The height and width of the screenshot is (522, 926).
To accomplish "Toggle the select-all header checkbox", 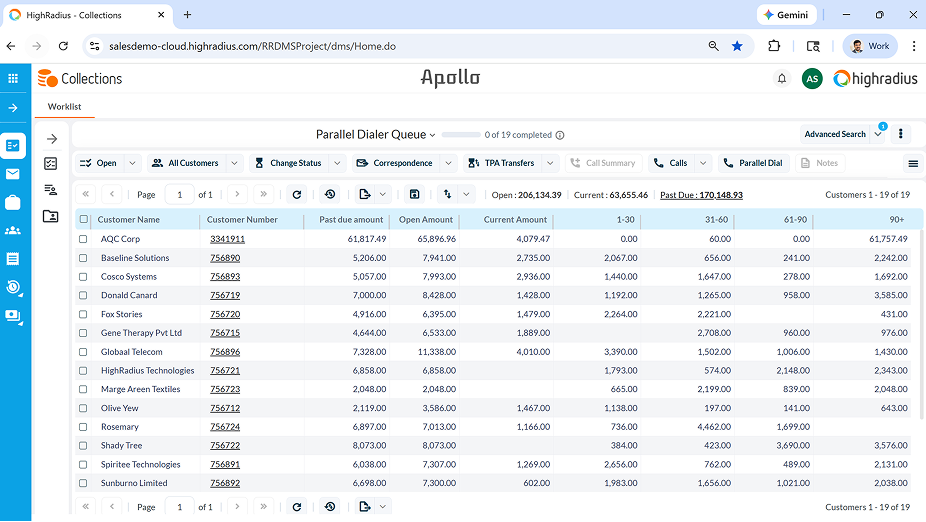I will click(x=84, y=219).
